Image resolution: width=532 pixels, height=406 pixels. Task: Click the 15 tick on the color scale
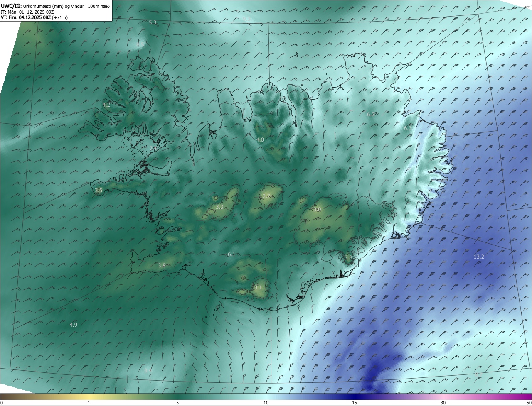click(355, 403)
